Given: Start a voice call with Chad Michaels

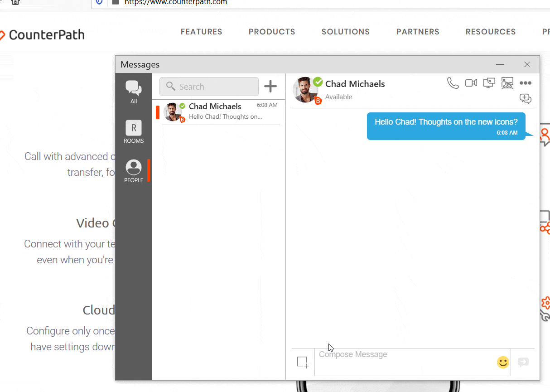Looking at the screenshot, I should (x=453, y=83).
